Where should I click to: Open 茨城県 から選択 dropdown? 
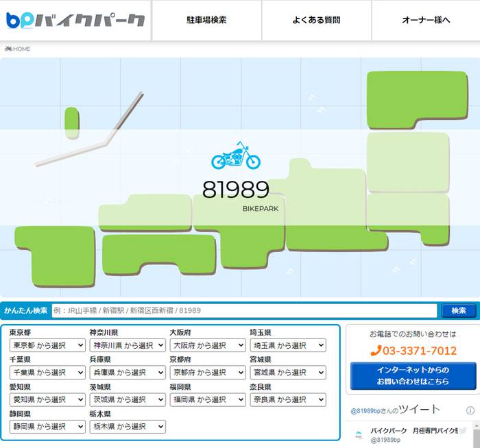[128, 399]
